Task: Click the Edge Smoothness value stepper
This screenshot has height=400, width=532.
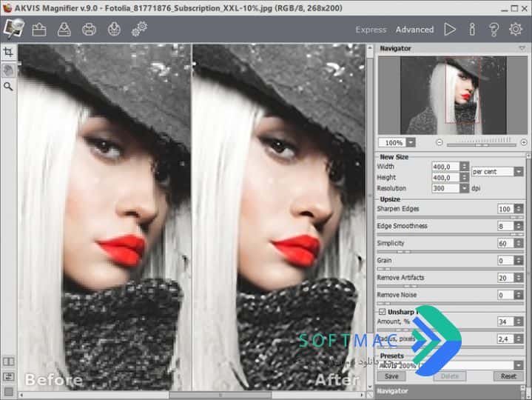Action: click(519, 226)
